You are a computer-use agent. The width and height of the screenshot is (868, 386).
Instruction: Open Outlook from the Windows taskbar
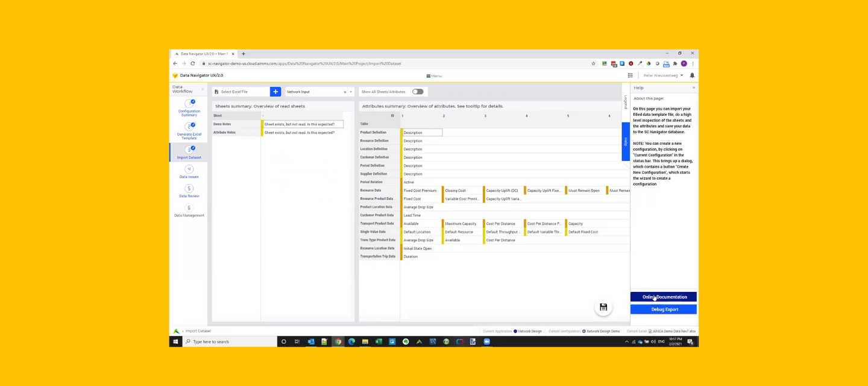tap(311, 341)
